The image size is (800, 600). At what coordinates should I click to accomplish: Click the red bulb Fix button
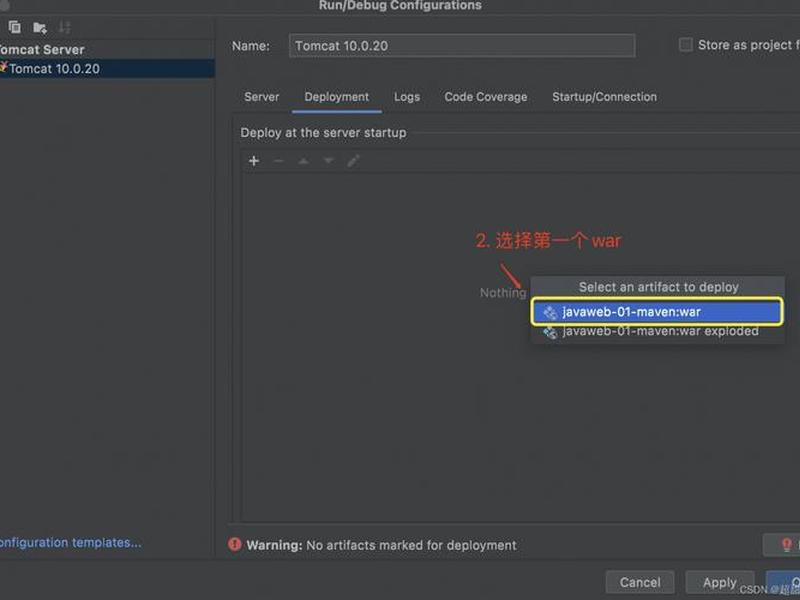point(782,544)
